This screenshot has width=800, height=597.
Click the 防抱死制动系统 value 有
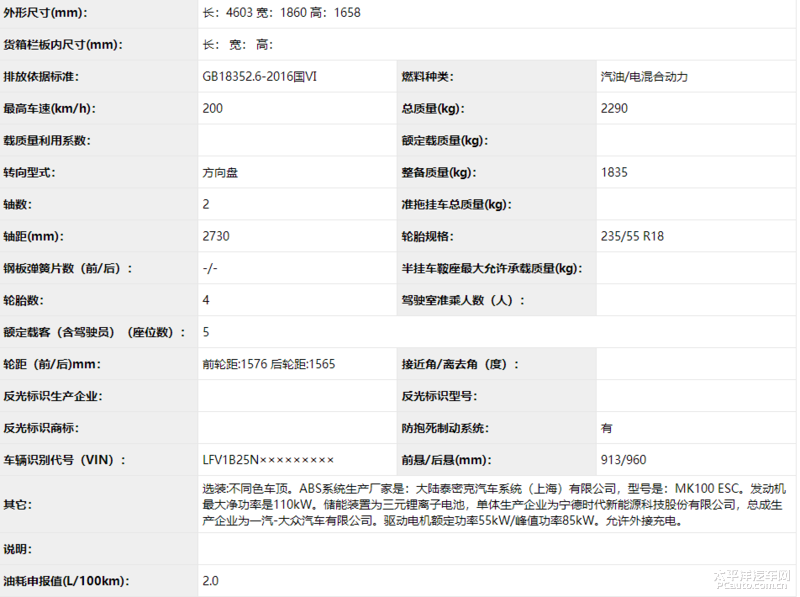coord(606,428)
